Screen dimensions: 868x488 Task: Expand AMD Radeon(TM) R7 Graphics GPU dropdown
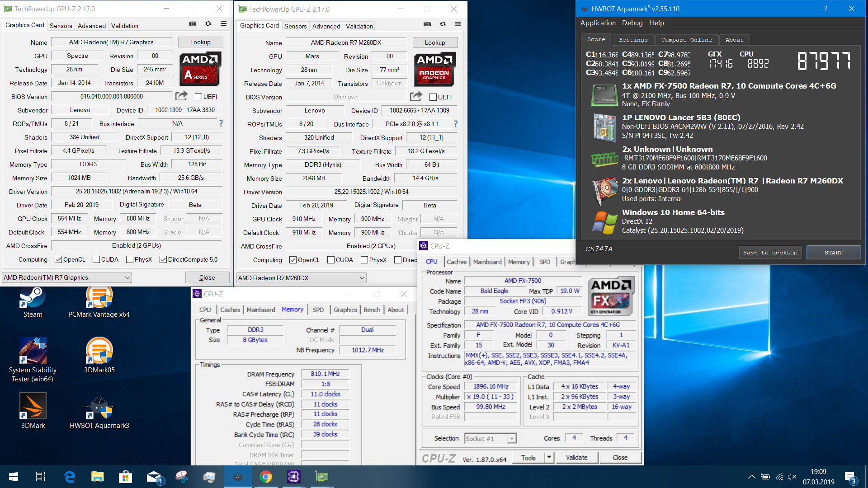point(67,277)
